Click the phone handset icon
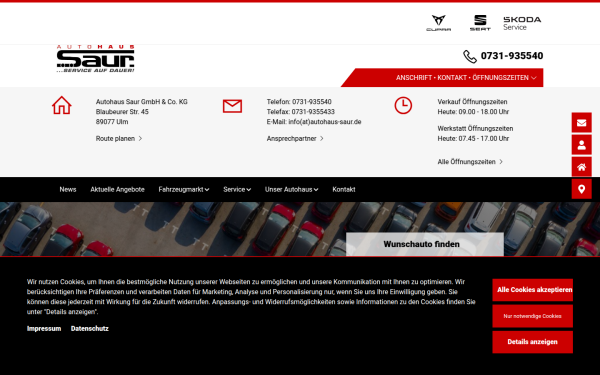 pos(470,56)
